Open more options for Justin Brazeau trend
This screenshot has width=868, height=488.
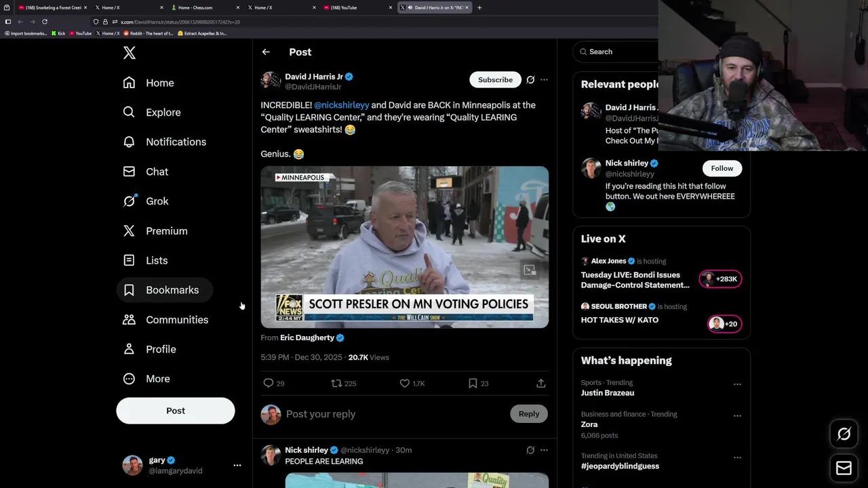point(737,384)
